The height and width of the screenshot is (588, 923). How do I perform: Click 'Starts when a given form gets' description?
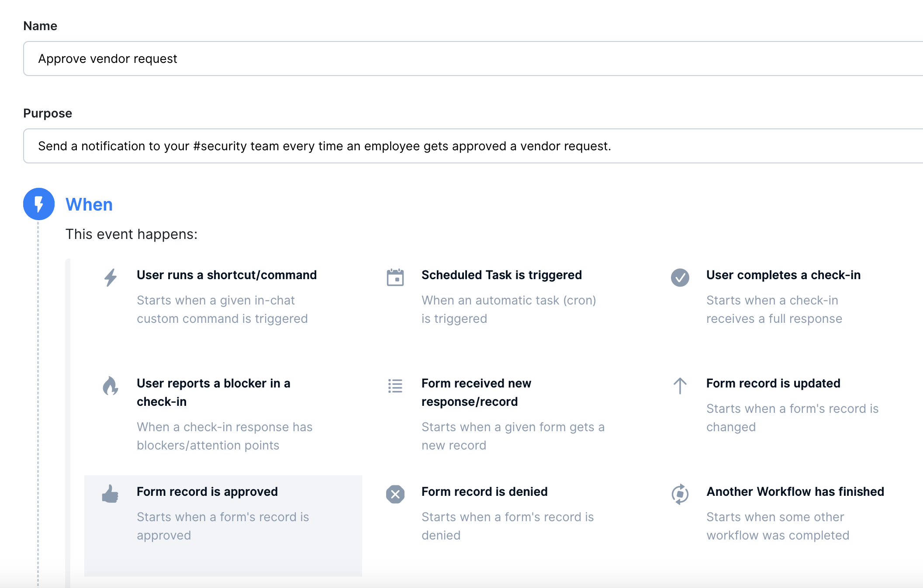pos(513,436)
